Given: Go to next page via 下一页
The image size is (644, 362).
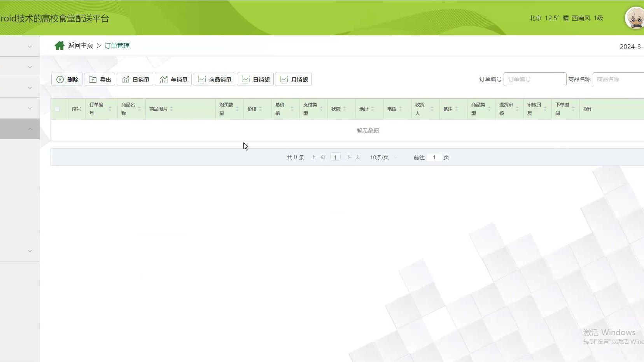Looking at the screenshot, I should (x=353, y=157).
